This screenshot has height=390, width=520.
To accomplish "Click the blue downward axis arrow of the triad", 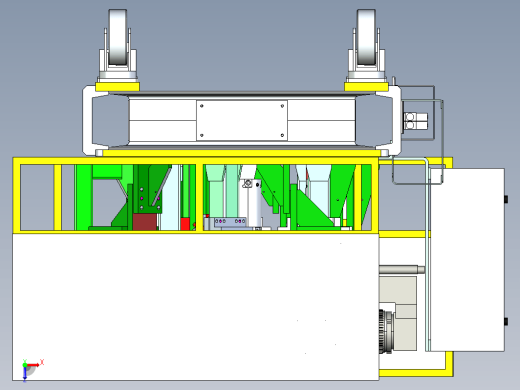I will 25,374.
